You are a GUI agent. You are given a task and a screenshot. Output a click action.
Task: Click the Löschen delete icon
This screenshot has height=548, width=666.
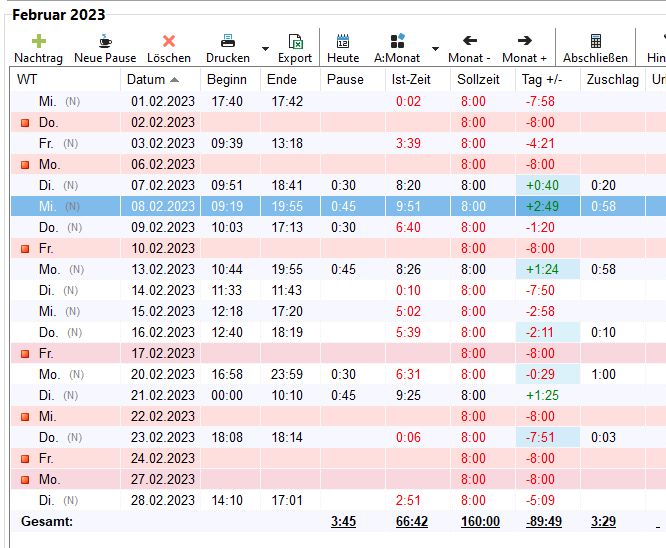tap(168, 42)
